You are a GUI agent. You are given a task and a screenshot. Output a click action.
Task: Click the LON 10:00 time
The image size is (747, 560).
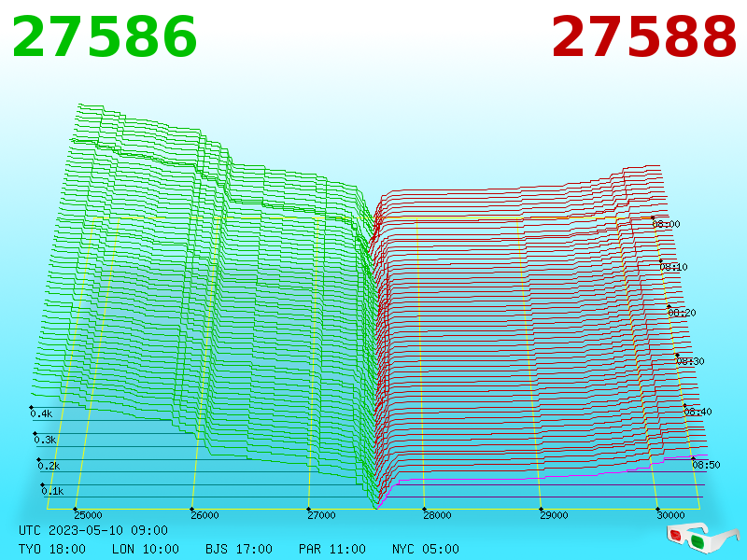pos(146,549)
